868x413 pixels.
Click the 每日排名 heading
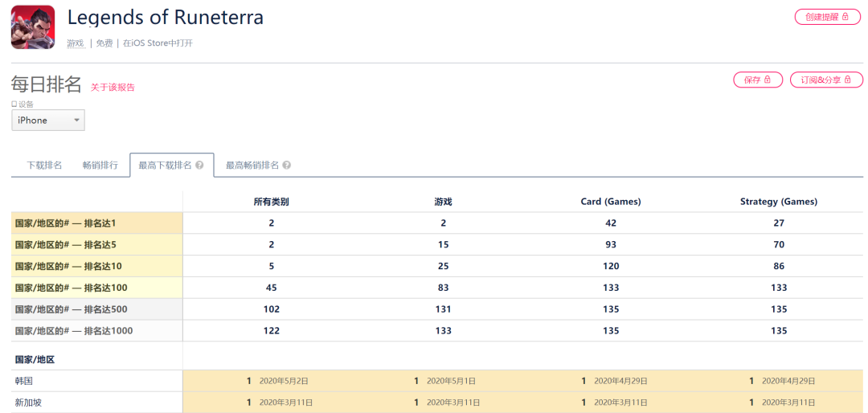coord(47,84)
